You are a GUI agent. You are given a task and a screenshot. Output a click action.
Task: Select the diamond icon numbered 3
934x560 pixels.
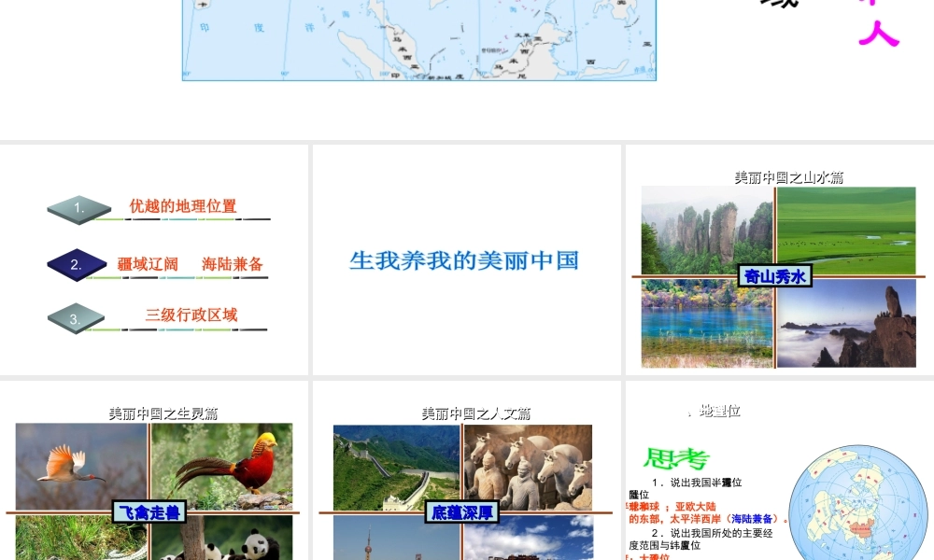[77, 318]
